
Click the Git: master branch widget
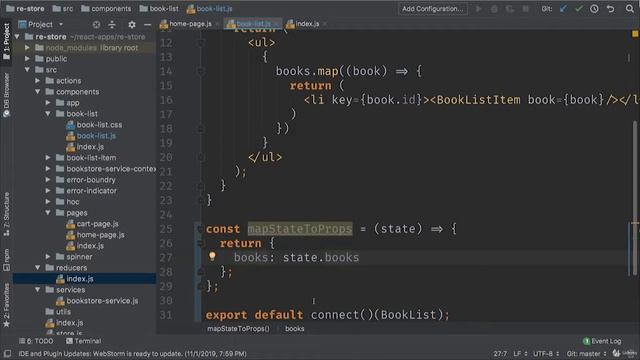(x=586, y=353)
